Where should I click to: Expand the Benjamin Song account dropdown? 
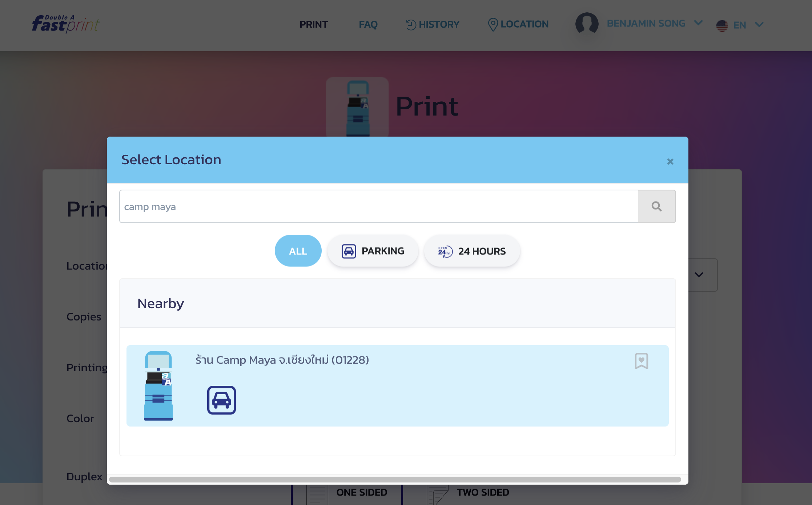pos(698,23)
